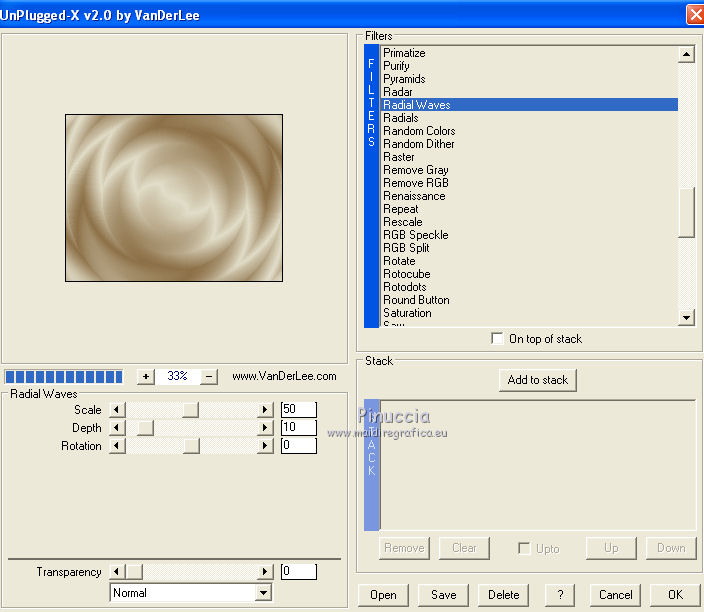Choose the Rotocube filter
Screen dimensions: 704x612
tap(407, 274)
